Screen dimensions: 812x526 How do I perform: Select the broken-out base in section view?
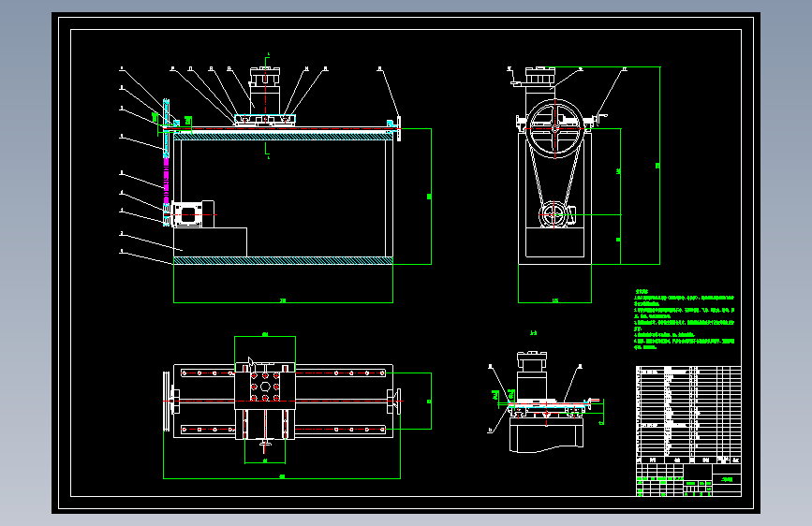(x=546, y=434)
